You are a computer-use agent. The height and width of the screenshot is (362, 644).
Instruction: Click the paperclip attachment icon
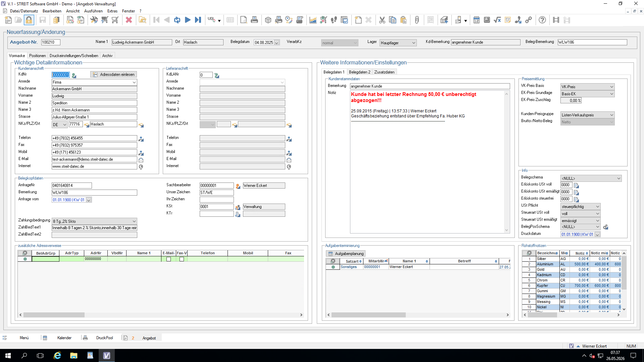pyautogui.click(x=417, y=20)
